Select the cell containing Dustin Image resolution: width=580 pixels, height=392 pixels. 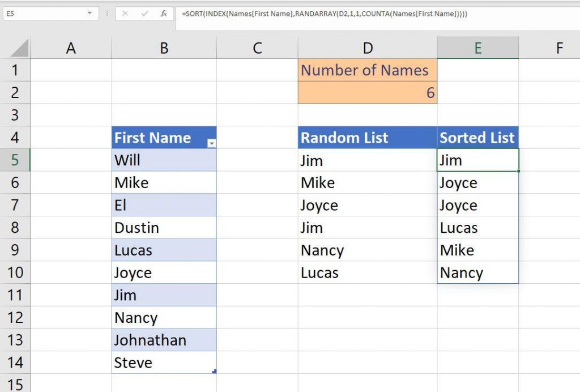click(x=164, y=227)
